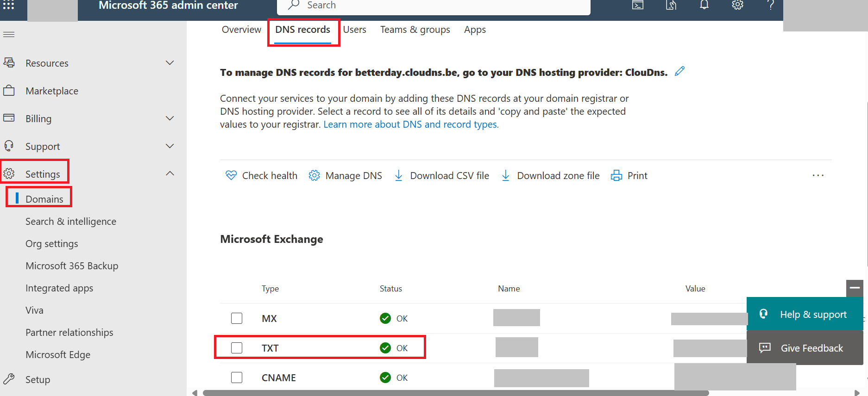Click the horizontal scrollbar thumb

tap(456, 393)
